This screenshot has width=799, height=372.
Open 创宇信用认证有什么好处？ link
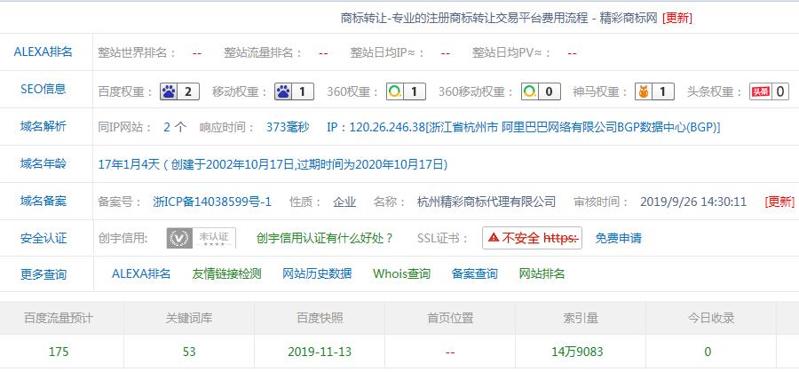[x=325, y=238]
